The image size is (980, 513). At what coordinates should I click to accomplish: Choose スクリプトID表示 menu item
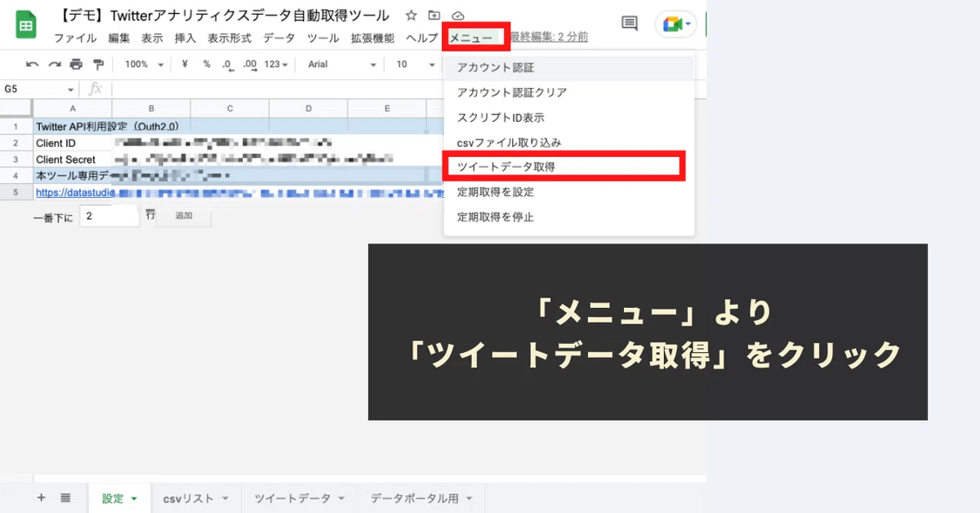pos(569,118)
